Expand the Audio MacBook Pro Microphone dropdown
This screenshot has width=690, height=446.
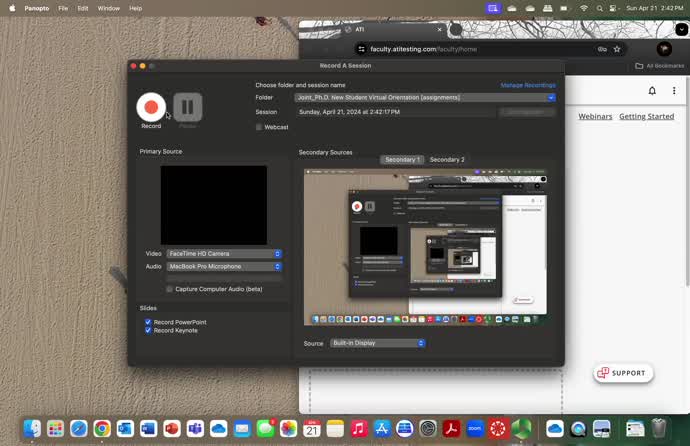tap(224, 266)
